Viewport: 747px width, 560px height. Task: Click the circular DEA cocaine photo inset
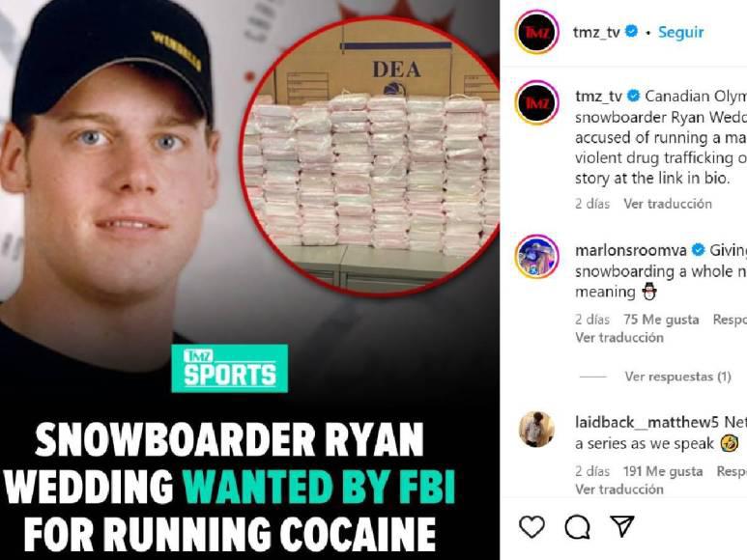tap(370, 158)
